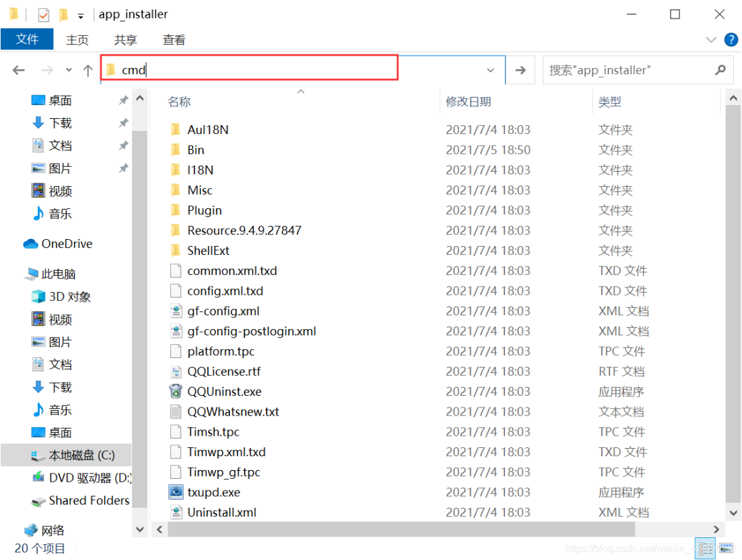Image resolution: width=742 pixels, height=560 pixels.
Task: Select the I18N folder icon
Action: [x=176, y=170]
